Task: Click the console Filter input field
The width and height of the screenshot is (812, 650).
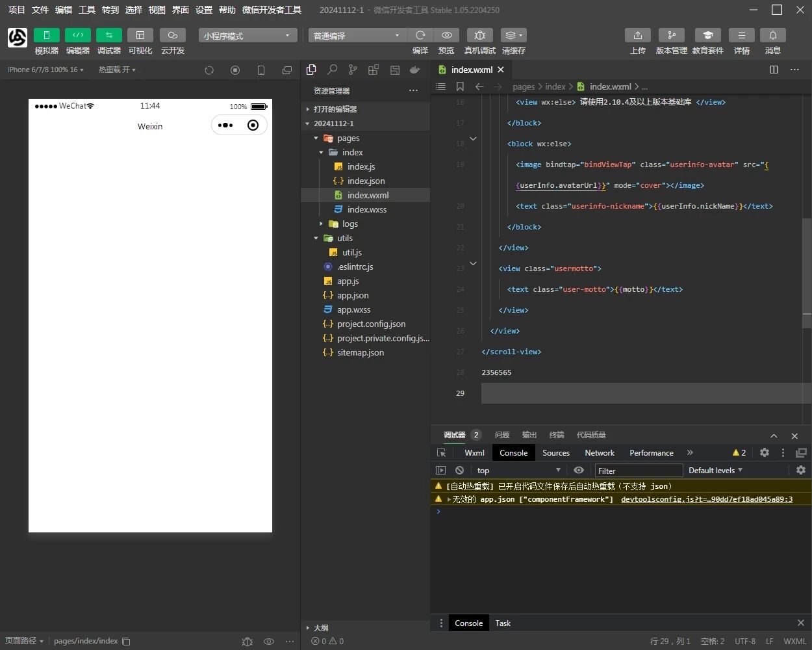Action: coord(639,471)
